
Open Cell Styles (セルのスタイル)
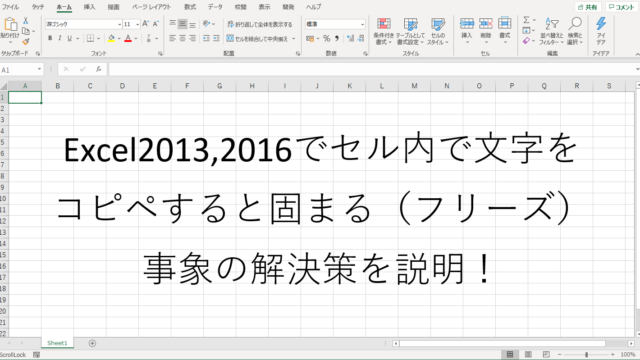click(x=438, y=31)
